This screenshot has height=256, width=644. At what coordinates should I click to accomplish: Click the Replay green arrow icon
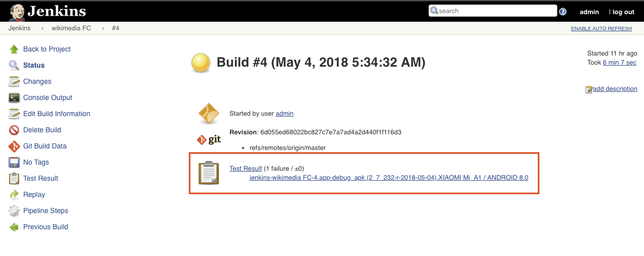pyautogui.click(x=14, y=194)
